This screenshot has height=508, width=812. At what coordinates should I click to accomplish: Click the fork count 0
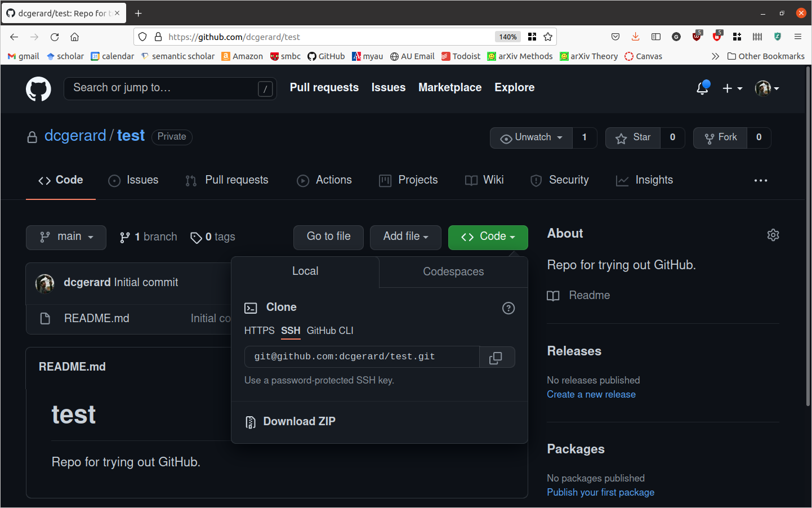tap(759, 137)
